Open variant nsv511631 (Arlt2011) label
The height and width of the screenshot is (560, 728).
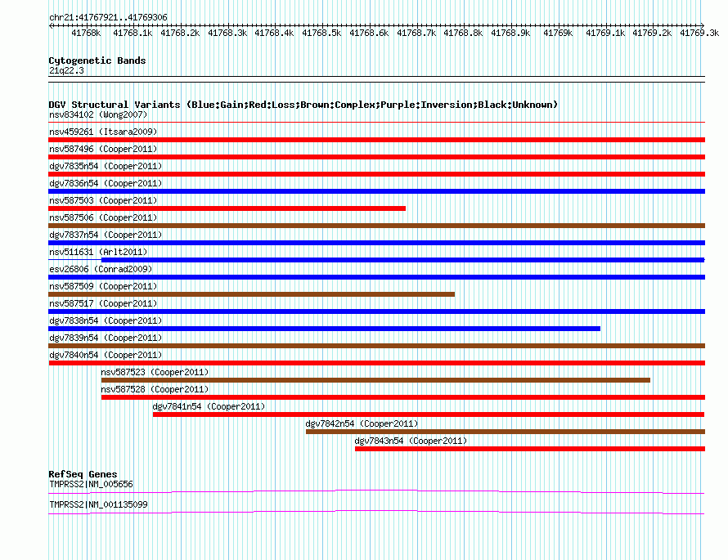[98, 252]
